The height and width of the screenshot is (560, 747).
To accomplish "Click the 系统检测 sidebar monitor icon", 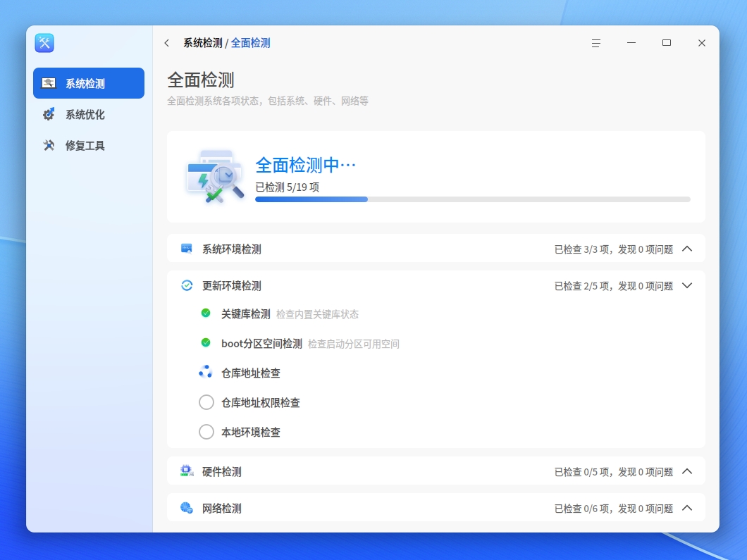I will click(49, 83).
